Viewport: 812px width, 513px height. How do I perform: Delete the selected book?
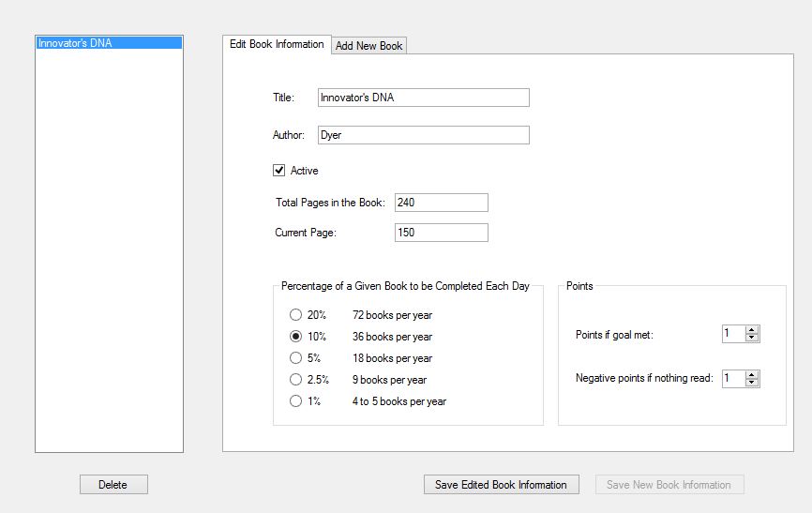point(113,485)
